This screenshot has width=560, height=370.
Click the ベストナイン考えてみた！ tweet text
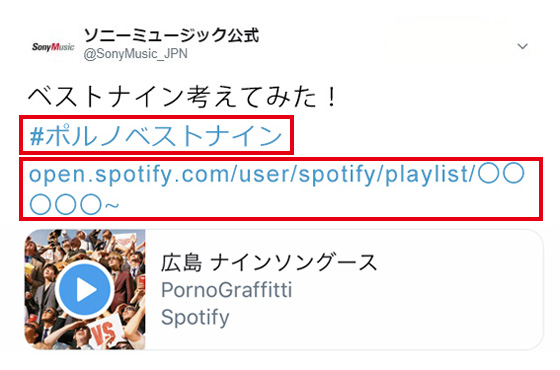point(182,97)
